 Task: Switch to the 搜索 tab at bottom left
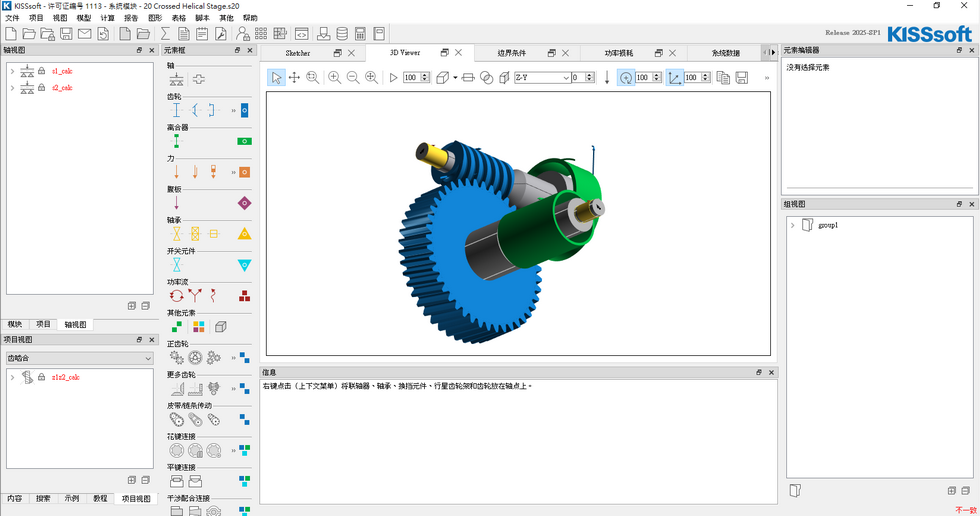(x=43, y=499)
